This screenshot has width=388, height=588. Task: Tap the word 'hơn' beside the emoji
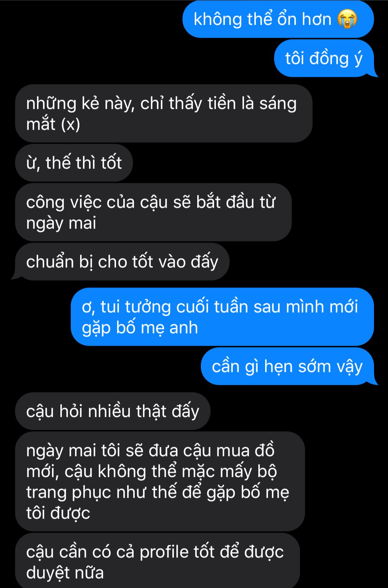coord(317,19)
